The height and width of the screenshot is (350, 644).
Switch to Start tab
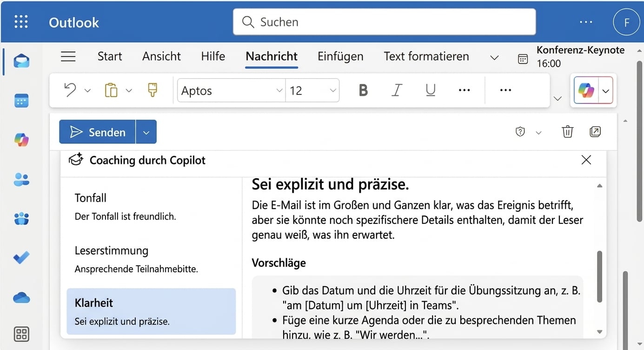[110, 56]
